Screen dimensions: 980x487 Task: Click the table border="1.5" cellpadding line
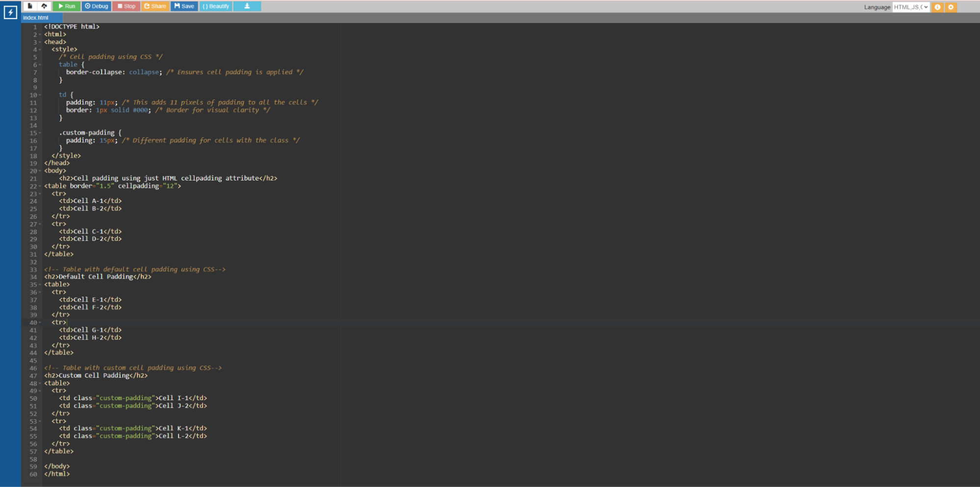[113, 186]
